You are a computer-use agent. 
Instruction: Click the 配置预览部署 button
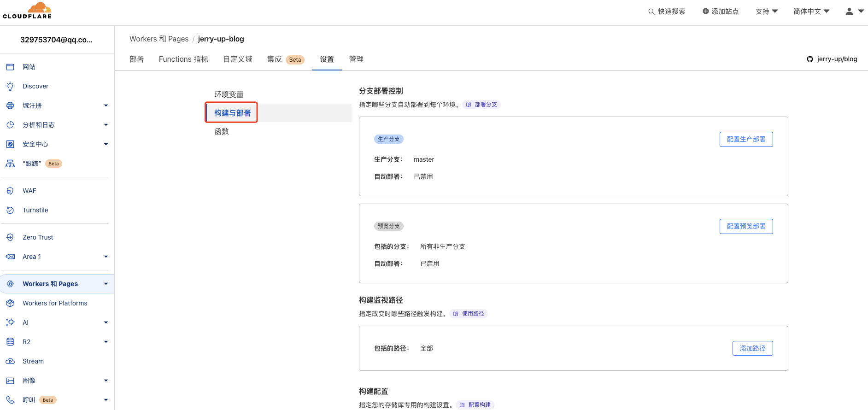click(746, 226)
